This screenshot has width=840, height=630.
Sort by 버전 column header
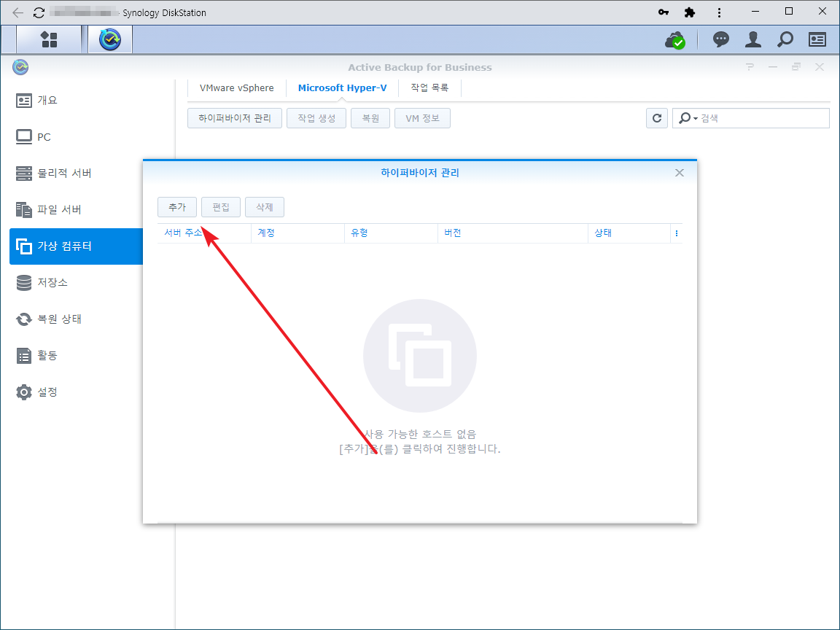[513, 233]
